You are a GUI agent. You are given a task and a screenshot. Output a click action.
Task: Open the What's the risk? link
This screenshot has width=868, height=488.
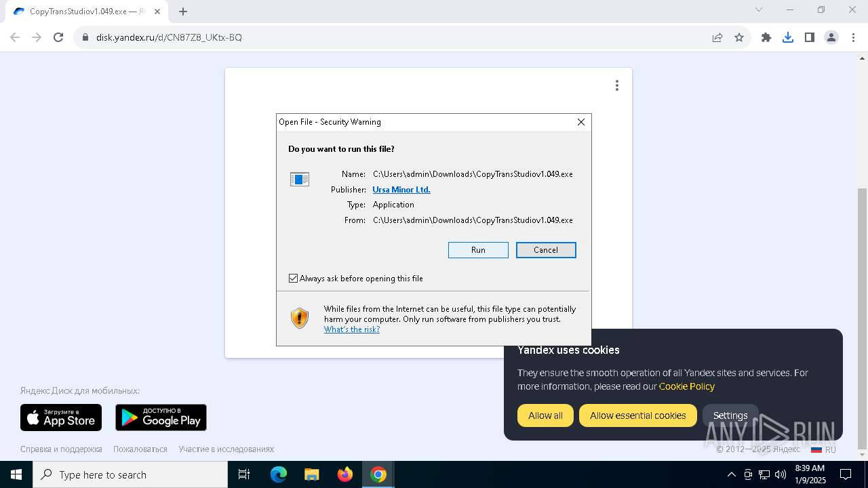[352, 329]
